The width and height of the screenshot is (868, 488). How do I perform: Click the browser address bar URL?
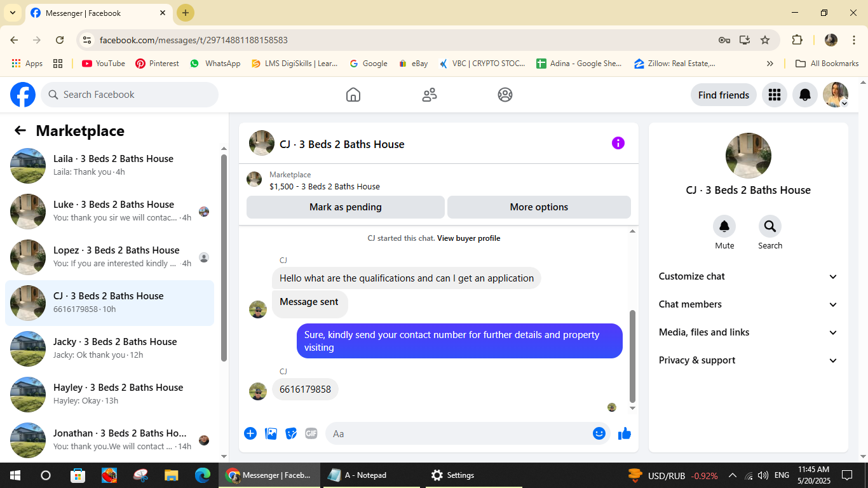point(193,40)
